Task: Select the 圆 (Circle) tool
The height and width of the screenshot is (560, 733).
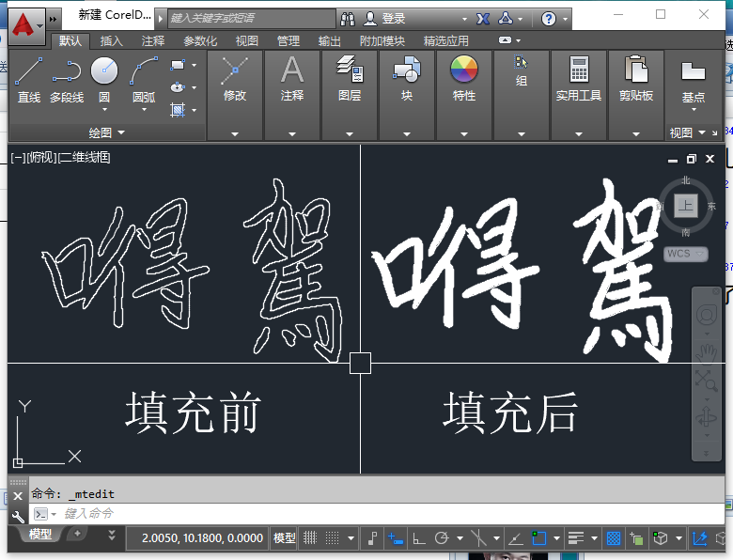Action: 104,80
